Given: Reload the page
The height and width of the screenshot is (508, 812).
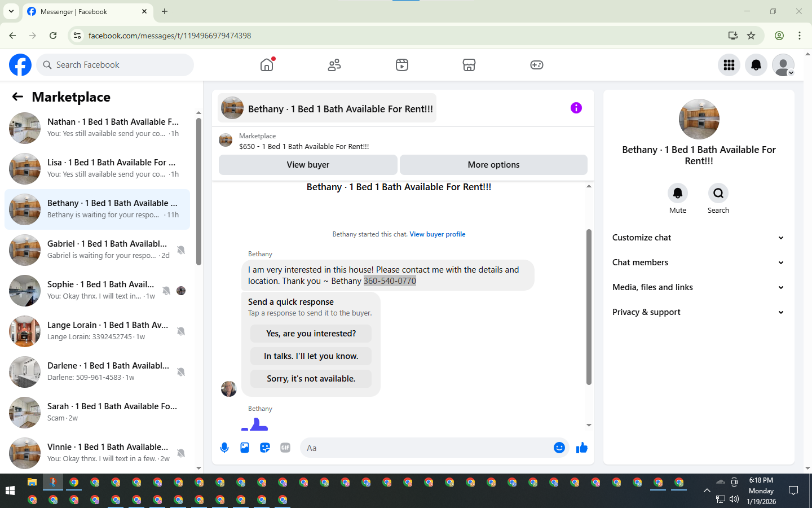Looking at the screenshot, I should coord(53,36).
